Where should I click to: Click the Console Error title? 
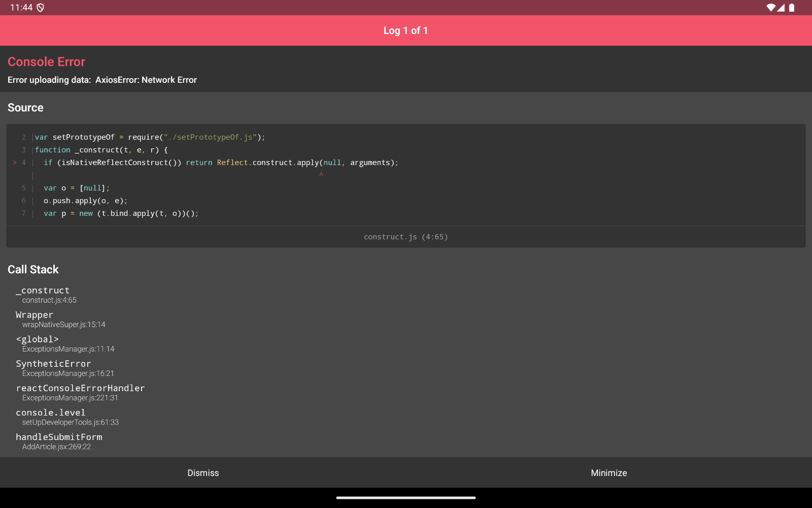(46, 61)
